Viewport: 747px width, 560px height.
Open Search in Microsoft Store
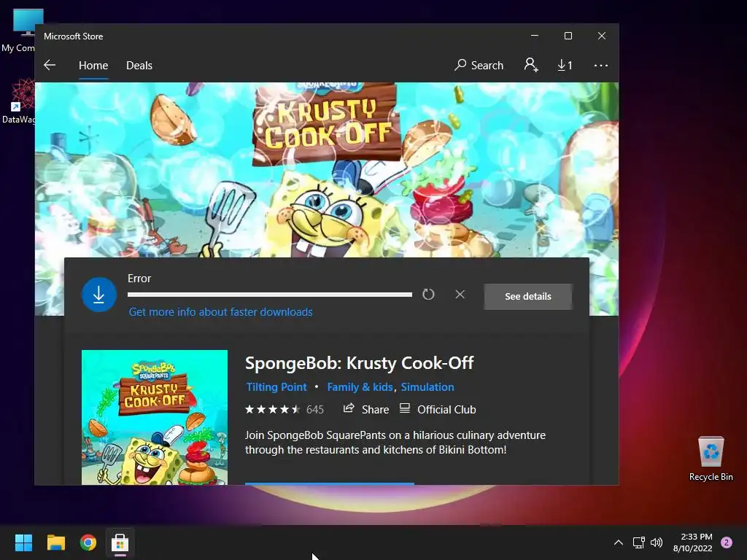click(x=479, y=65)
